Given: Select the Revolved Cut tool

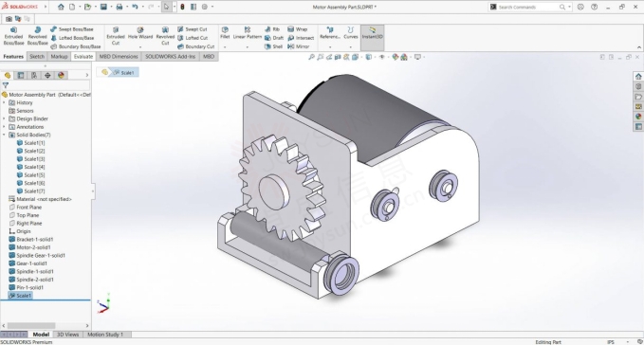Looking at the screenshot, I should point(165,36).
